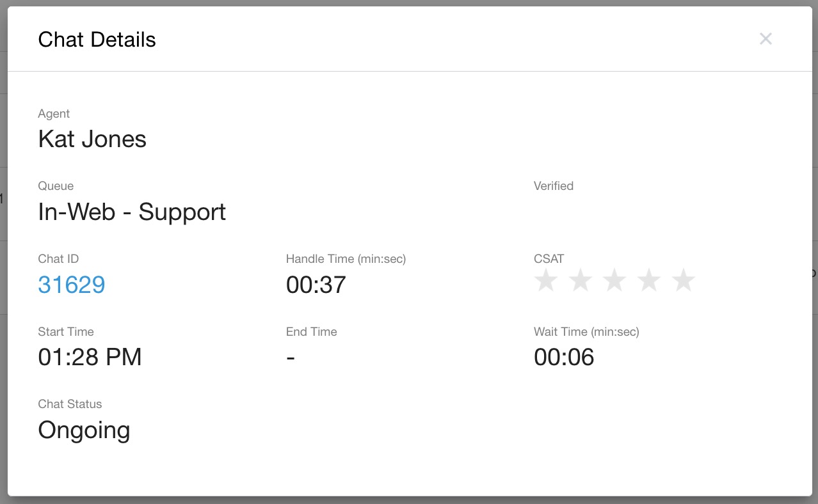Click the Handle Time (min:sec) label
Viewport: 818px width, 504px height.
point(346,259)
